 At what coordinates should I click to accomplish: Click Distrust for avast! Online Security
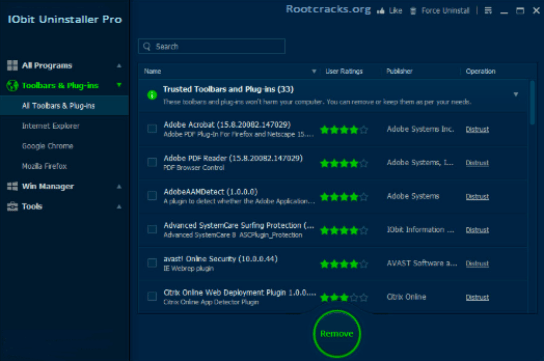point(477,264)
